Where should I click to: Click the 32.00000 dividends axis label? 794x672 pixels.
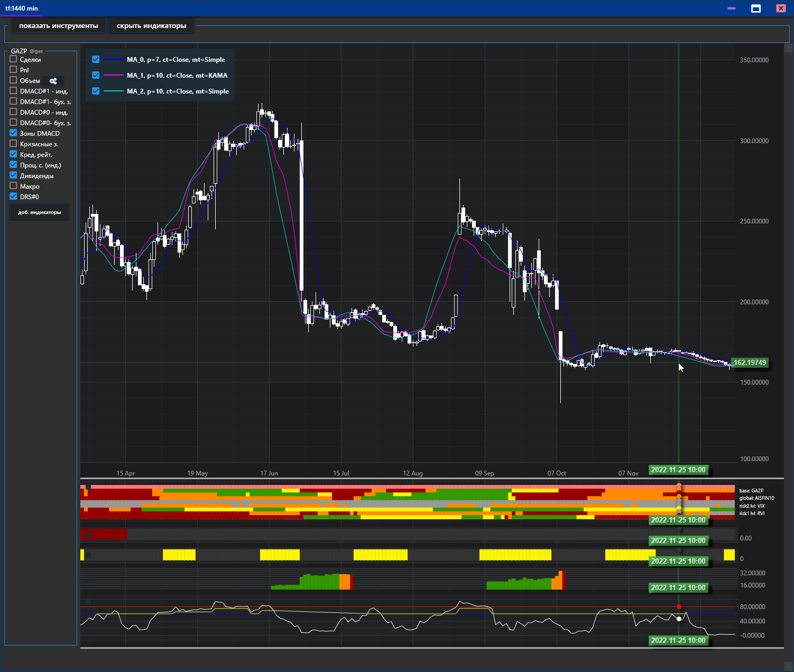click(x=753, y=573)
